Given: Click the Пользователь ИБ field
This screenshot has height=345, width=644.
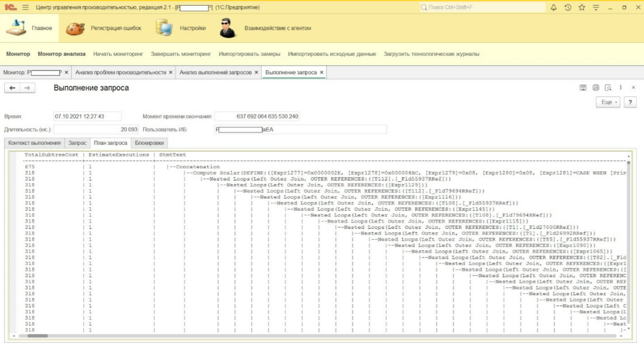Looking at the screenshot, I should pyautogui.click(x=301, y=130).
